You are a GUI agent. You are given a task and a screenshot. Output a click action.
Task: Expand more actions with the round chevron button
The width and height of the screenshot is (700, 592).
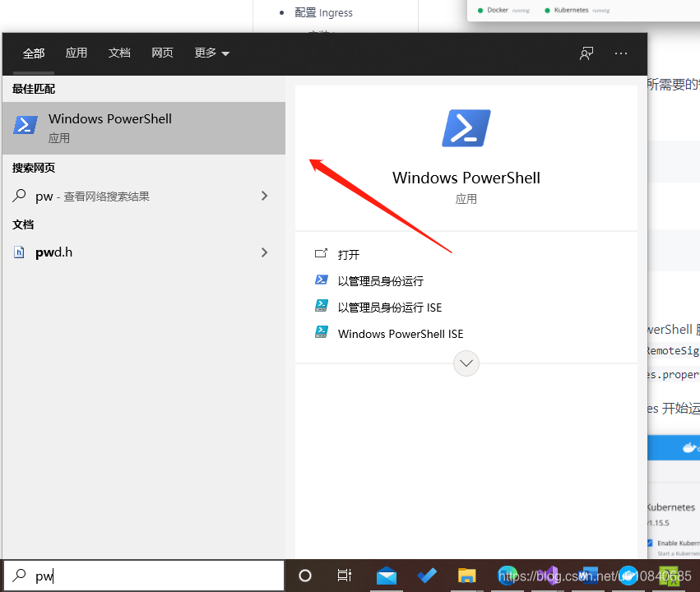coord(466,363)
